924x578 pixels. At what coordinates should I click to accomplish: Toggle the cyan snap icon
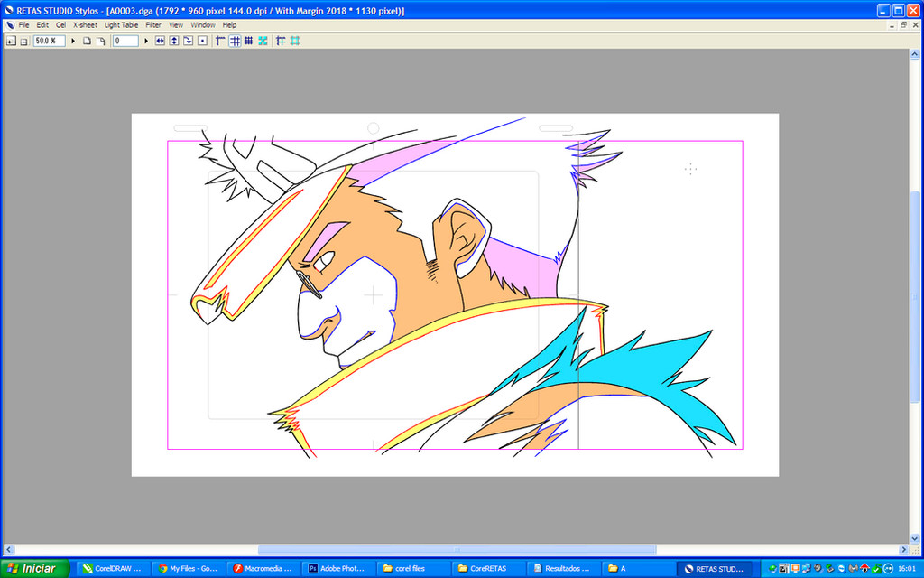coord(263,41)
